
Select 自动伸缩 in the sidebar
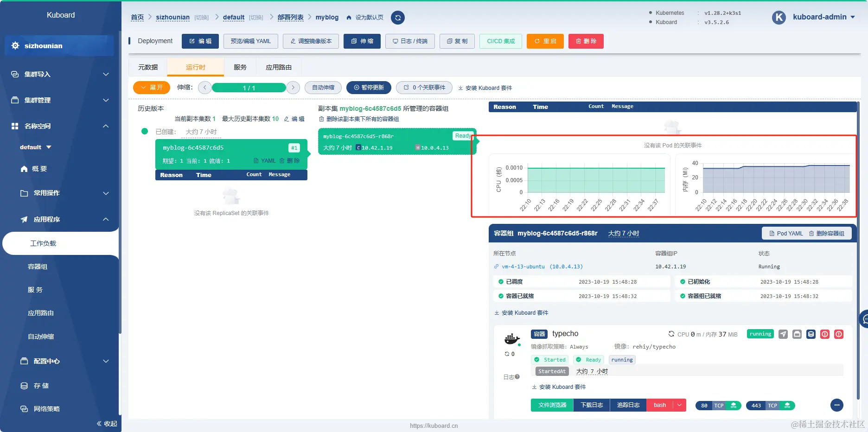(x=41, y=337)
